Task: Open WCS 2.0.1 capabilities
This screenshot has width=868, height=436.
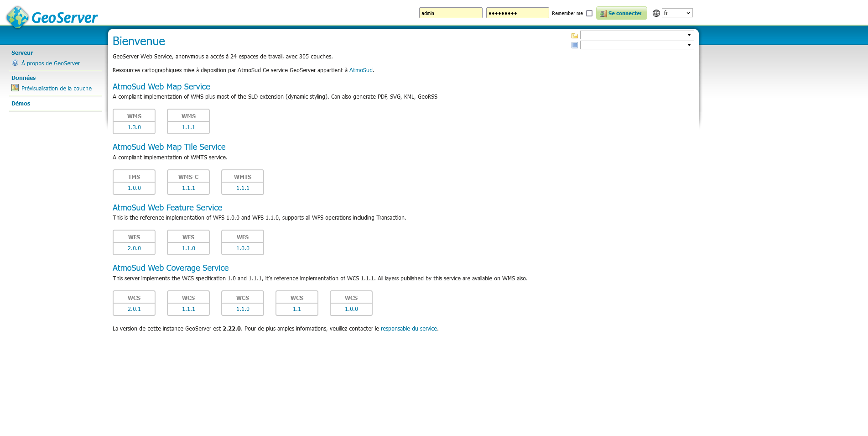Action: click(x=134, y=309)
